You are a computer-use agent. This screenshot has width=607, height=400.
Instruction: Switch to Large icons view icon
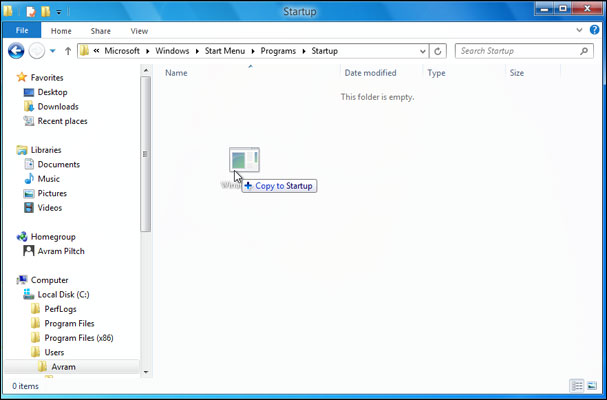pos(592,386)
